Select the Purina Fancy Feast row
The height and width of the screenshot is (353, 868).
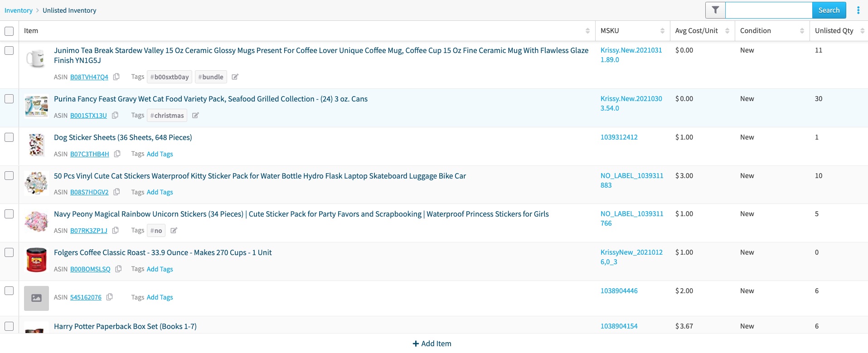tap(9, 99)
